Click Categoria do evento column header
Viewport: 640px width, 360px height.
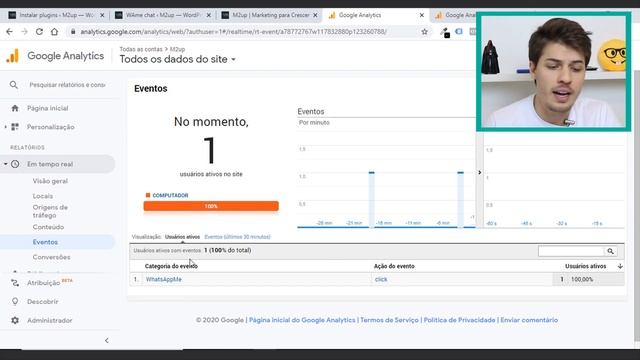[171, 266]
